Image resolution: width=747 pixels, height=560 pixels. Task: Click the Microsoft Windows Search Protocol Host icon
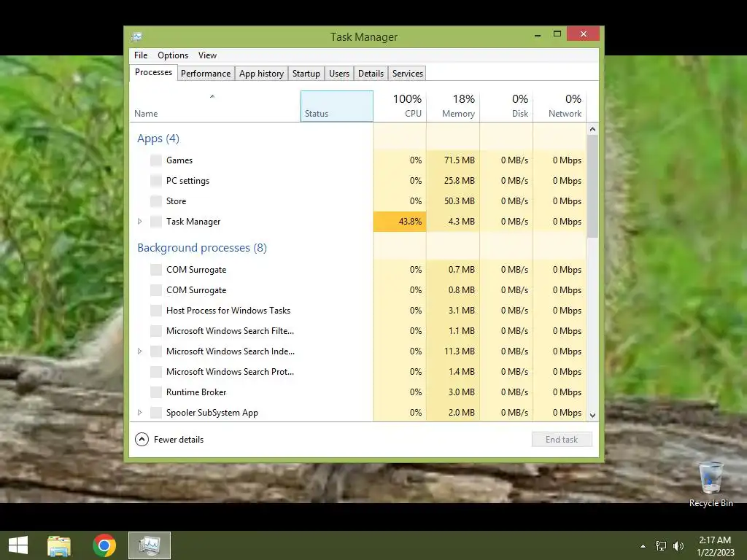156,373
